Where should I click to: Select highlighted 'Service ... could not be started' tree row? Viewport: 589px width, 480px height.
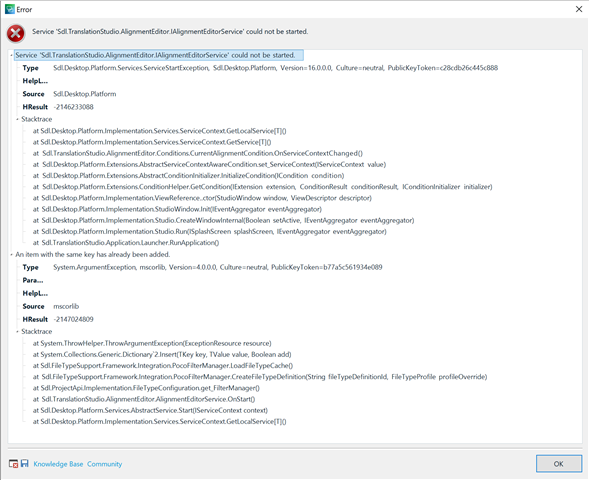pyautogui.click(x=159, y=55)
